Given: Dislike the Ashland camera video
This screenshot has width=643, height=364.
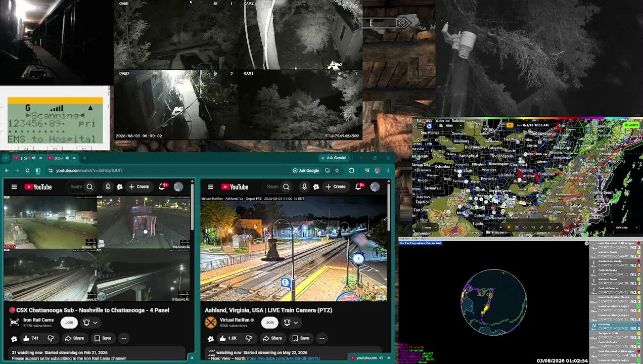Looking at the screenshot, I should 248,338.
